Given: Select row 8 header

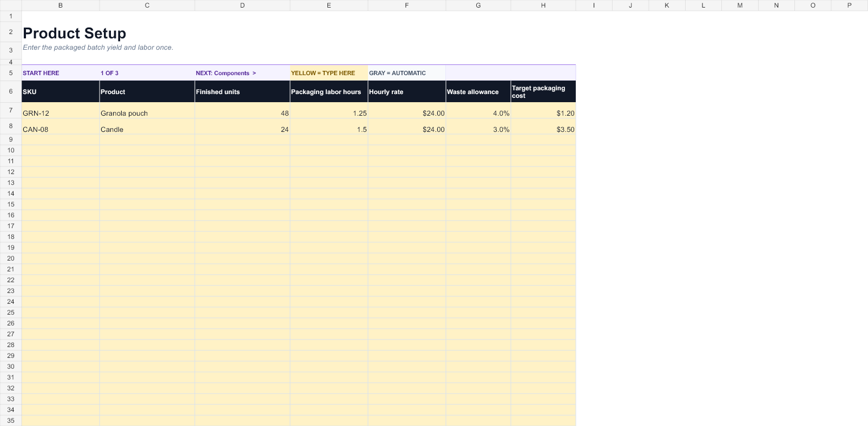Looking at the screenshot, I should click(11, 126).
